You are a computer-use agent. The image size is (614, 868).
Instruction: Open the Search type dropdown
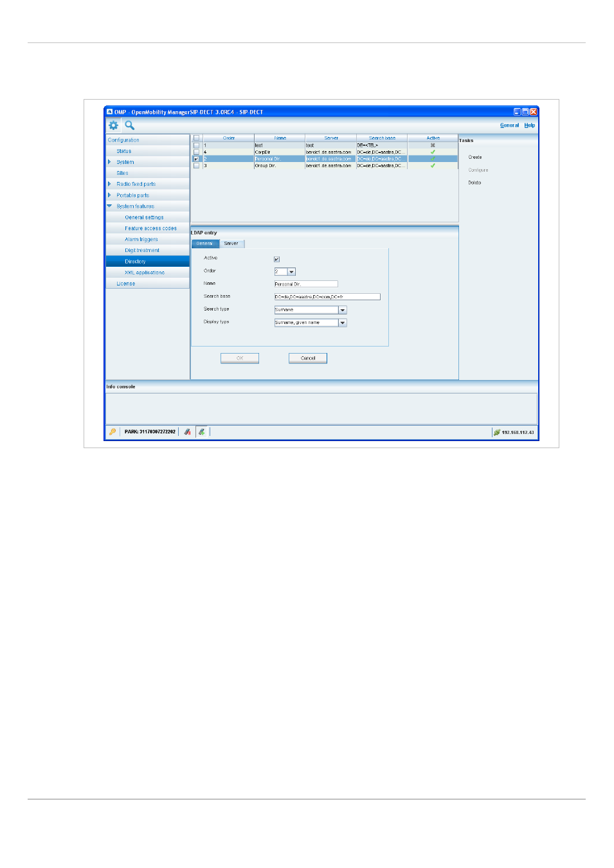click(x=343, y=310)
